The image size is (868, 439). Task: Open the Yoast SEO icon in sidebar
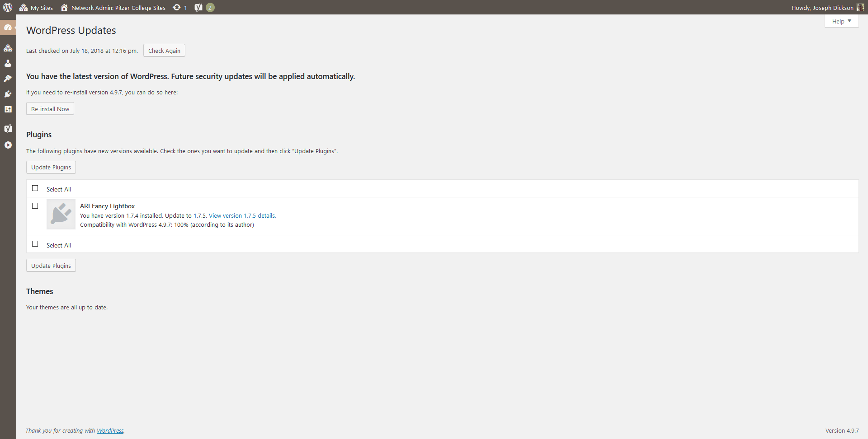8,129
